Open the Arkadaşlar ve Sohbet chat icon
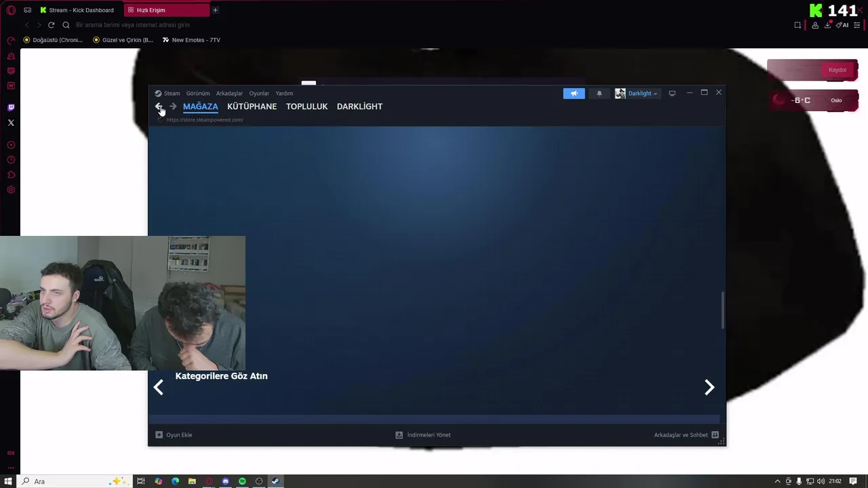The width and height of the screenshot is (868, 488). click(x=715, y=434)
